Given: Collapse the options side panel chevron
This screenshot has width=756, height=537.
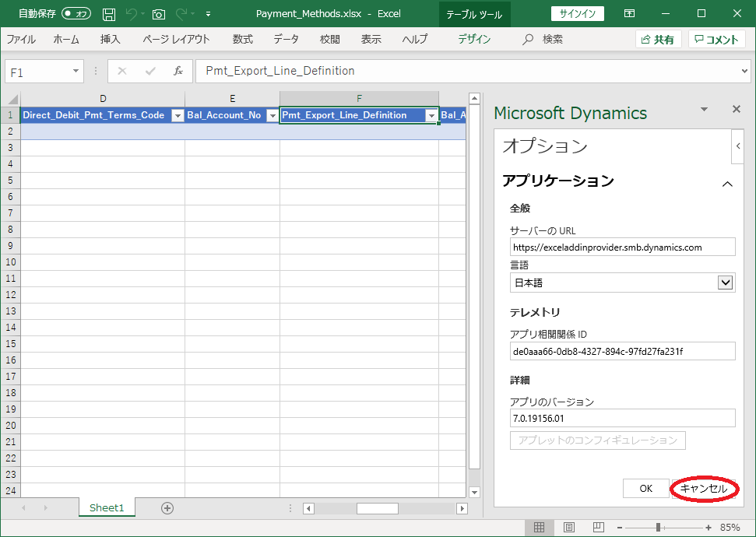Looking at the screenshot, I should (738, 146).
